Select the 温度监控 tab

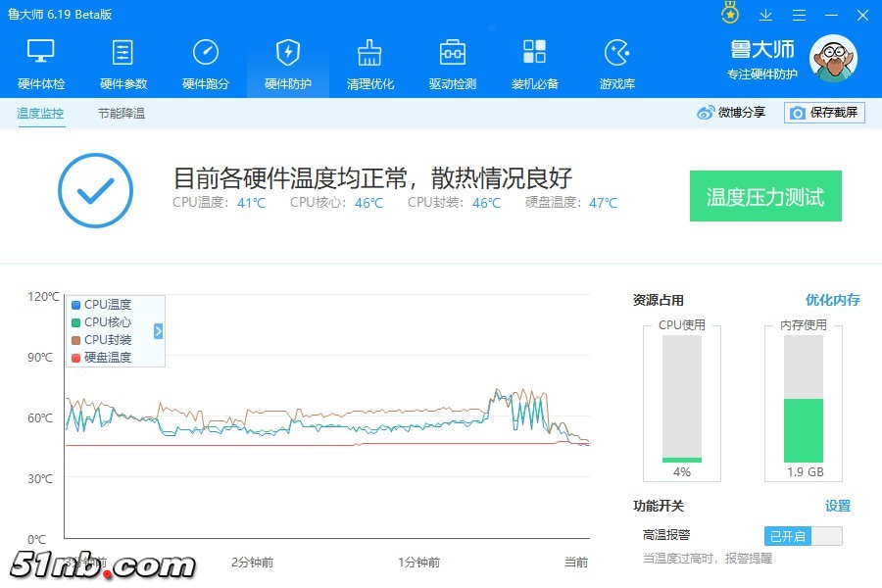pos(40,114)
